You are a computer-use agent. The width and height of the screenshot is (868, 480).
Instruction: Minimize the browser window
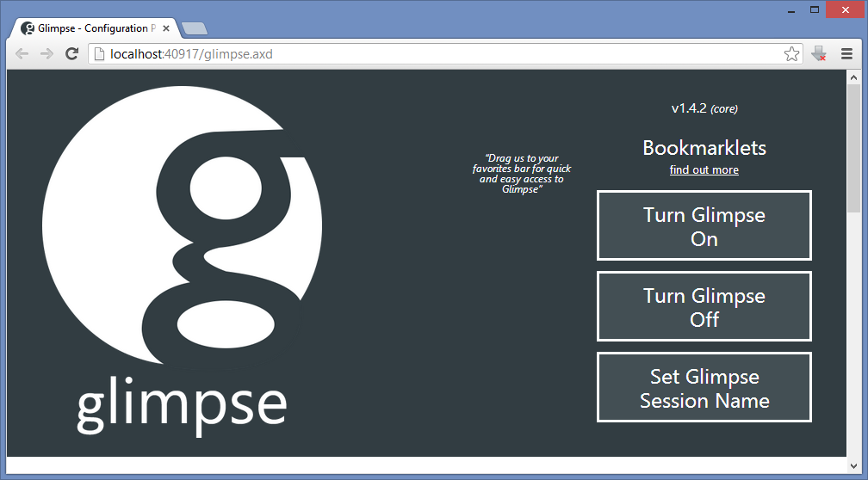[x=791, y=10]
